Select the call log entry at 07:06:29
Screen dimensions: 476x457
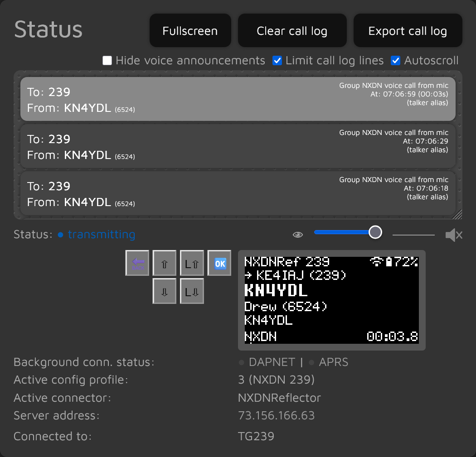pyautogui.click(x=238, y=146)
